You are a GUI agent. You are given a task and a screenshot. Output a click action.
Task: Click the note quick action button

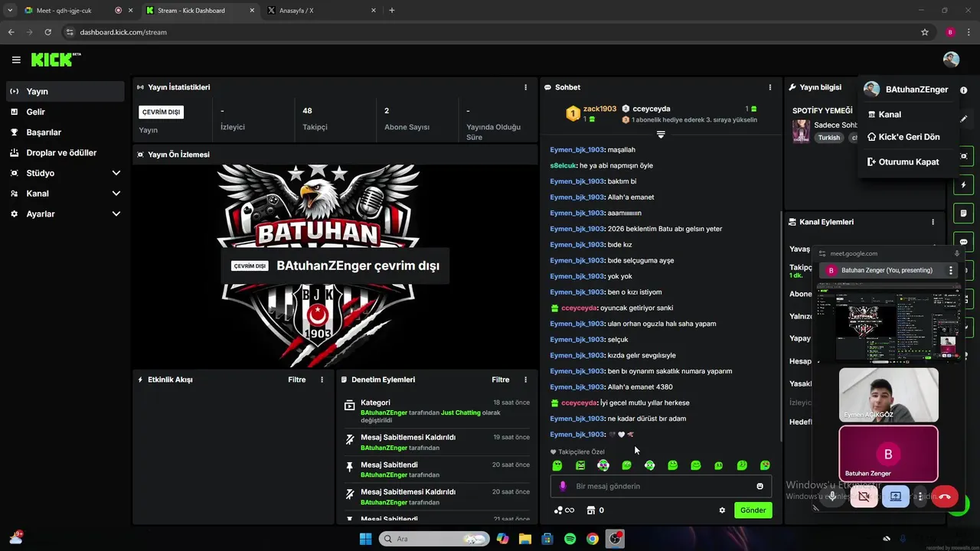click(963, 214)
